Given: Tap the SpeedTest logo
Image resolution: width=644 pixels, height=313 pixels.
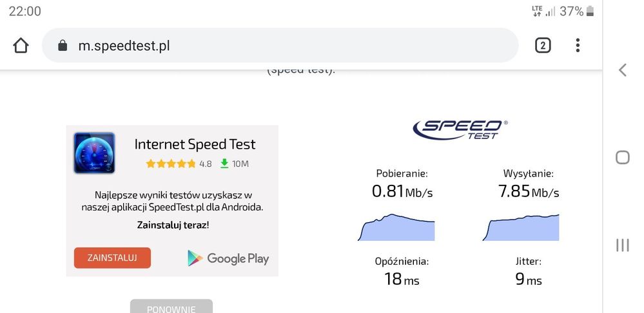Looking at the screenshot, I should coord(460,129).
